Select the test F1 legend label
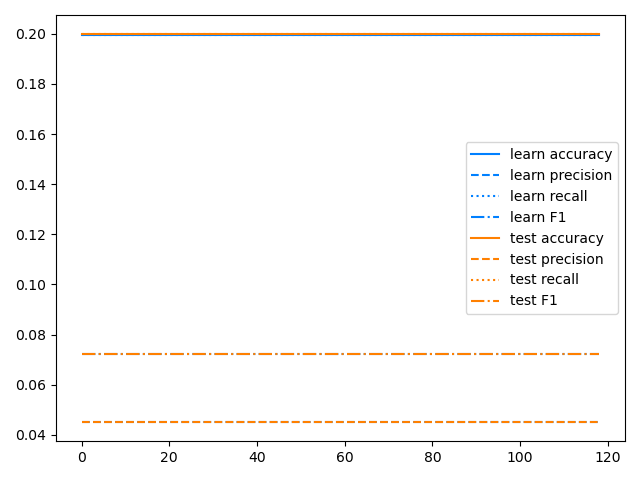The image size is (640, 480). 533,300
